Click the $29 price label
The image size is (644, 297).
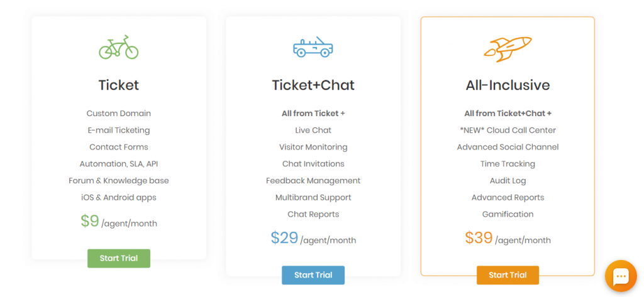tap(284, 238)
